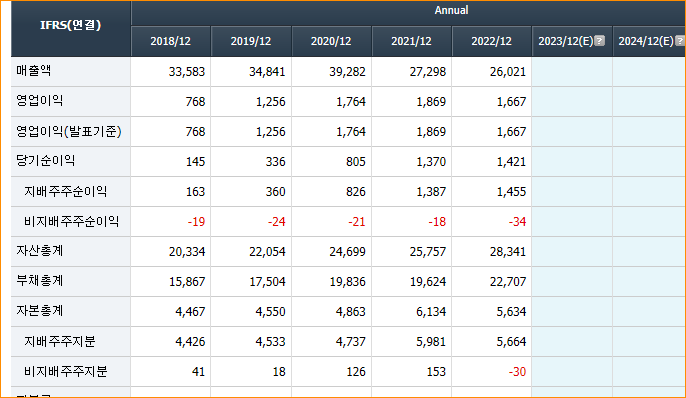The height and width of the screenshot is (398, 686).
Task: Select the 부채총계 row label
Action: (x=40, y=280)
